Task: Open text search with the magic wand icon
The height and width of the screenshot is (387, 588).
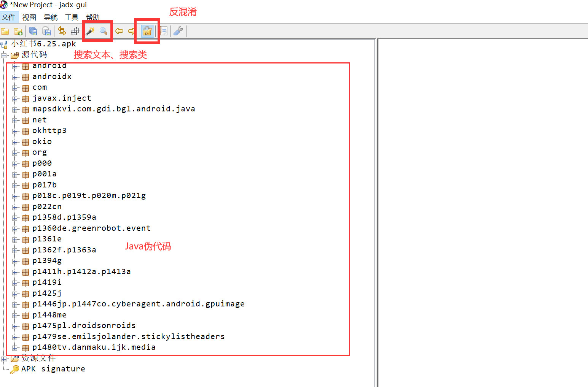Action: pyautogui.click(x=90, y=31)
